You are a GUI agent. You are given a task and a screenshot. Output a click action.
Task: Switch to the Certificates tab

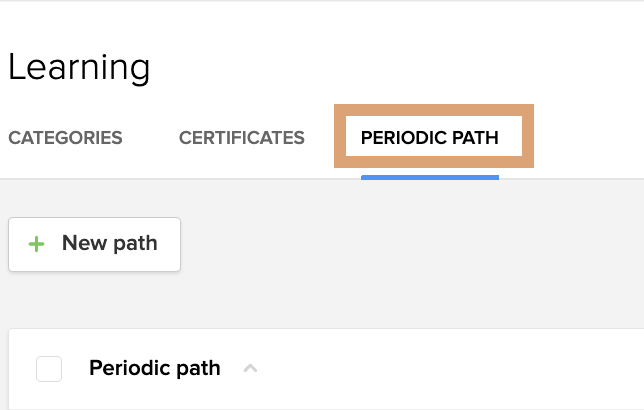click(241, 138)
